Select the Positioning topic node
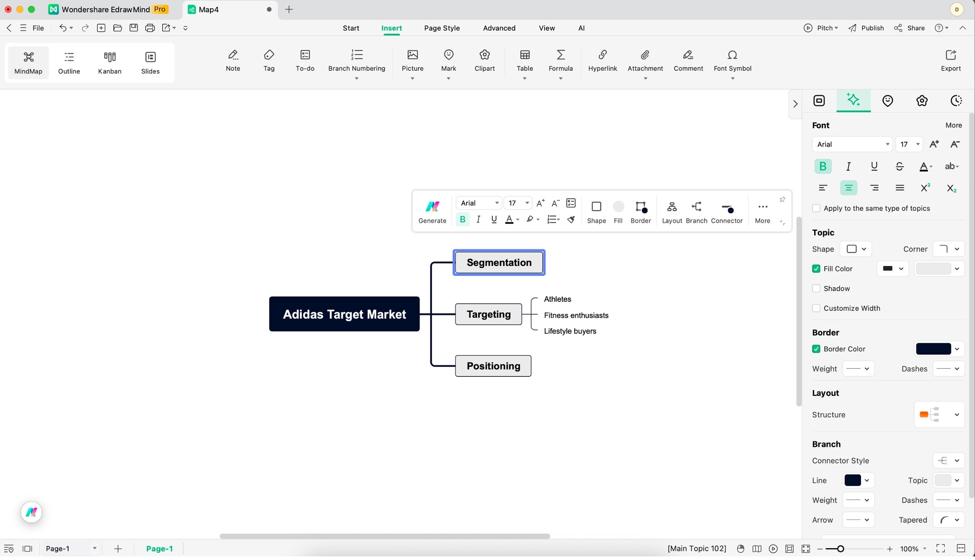The width and height of the screenshot is (975, 560). click(493, 366)
